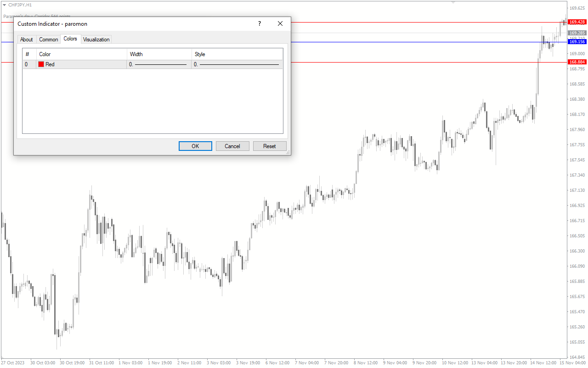
Task: Open the Style line selector in row 0
Action: (237, 64)
